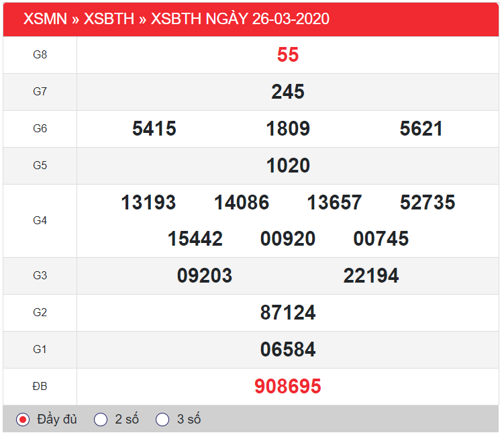The image size is (504, 437).
Task: Select the 'Đầy đủ' radio button
Action: click(x=23, y=420)
